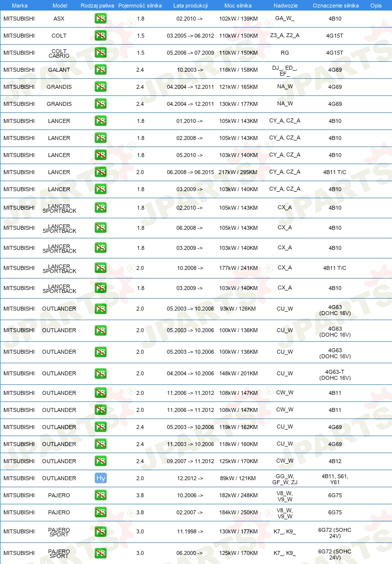Click the fuel icon for LANCER 03.2009 row

pyautogui.click(x=101, y=189)
